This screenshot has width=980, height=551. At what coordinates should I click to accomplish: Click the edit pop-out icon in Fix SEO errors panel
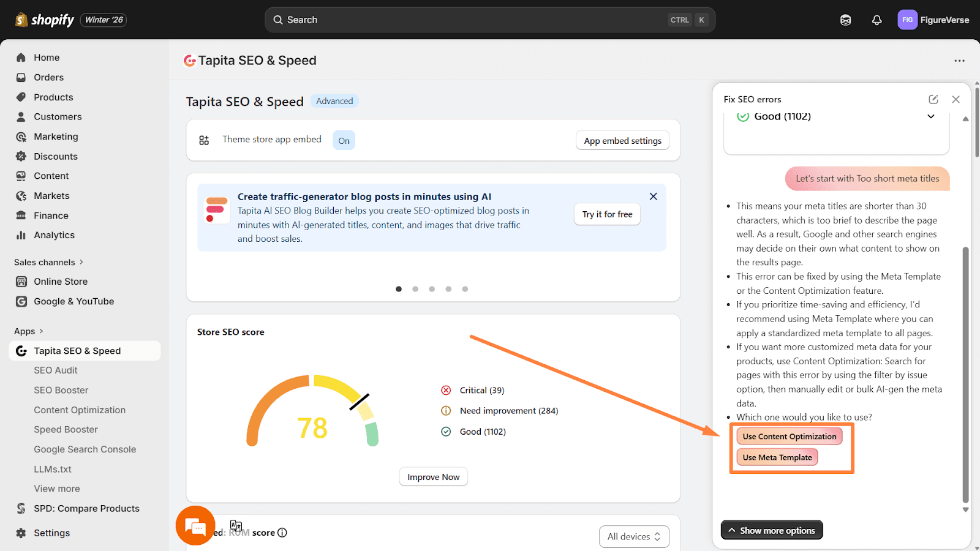click(x=933, y=99)
